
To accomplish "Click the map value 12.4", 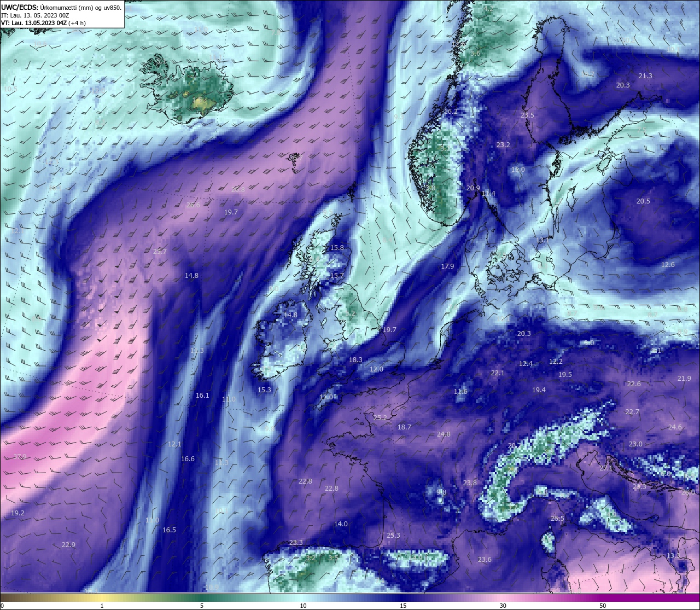I will point(526,364).
